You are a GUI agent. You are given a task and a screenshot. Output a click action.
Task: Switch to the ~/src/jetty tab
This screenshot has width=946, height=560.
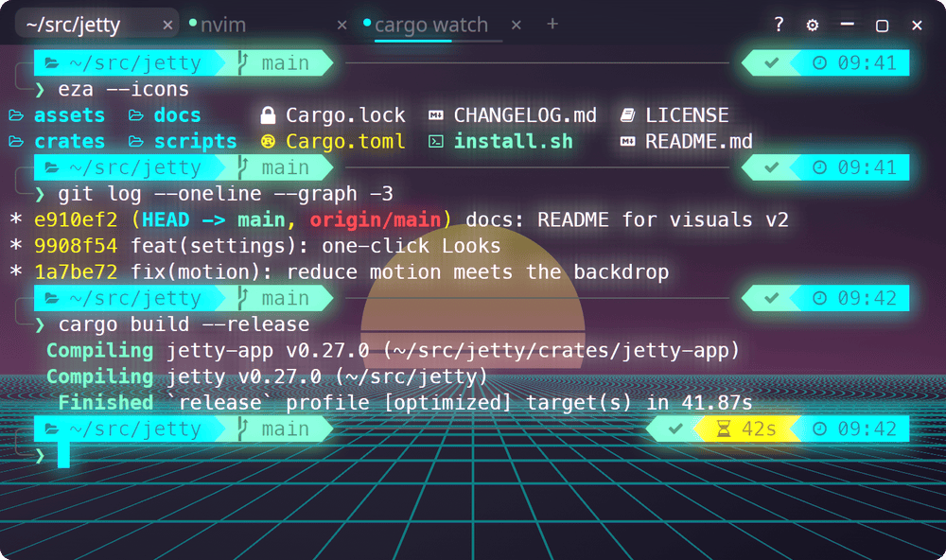point(96,25)
